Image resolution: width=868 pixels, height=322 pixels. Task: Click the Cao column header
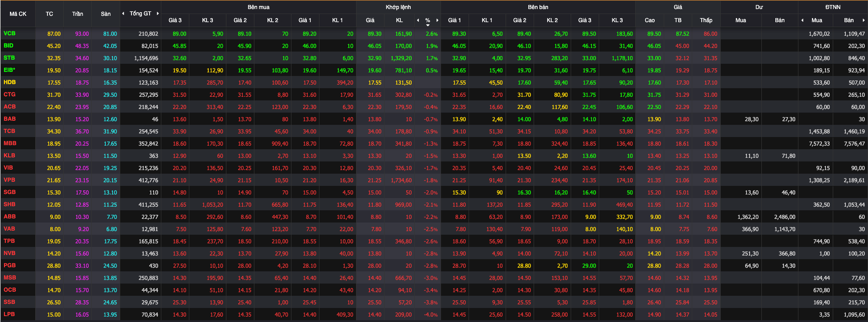(650, 20)
